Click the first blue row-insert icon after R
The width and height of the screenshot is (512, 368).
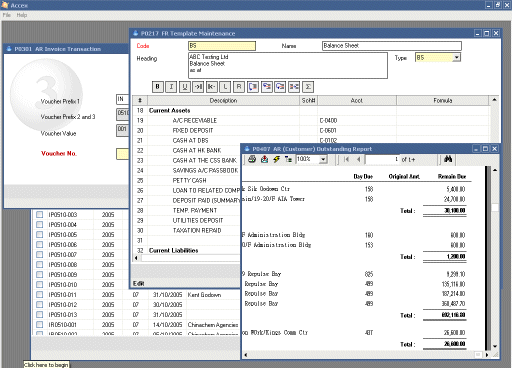click(x=253, y=87)
